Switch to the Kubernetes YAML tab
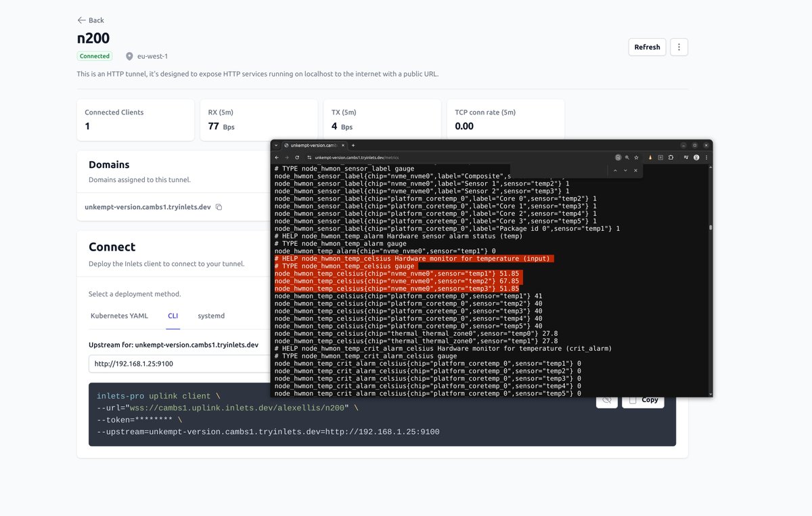Image resolution: width=812 pixels, height=516 pixels. pos(118,316)
